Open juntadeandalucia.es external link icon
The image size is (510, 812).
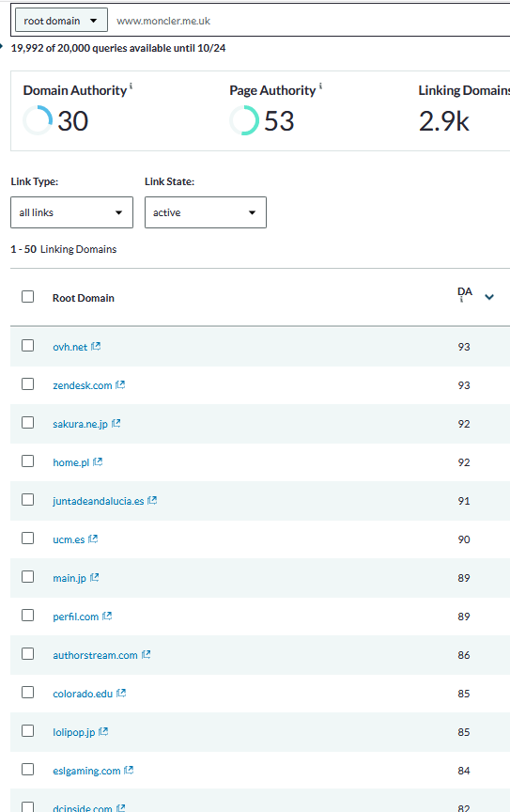[x=152, y=500]
